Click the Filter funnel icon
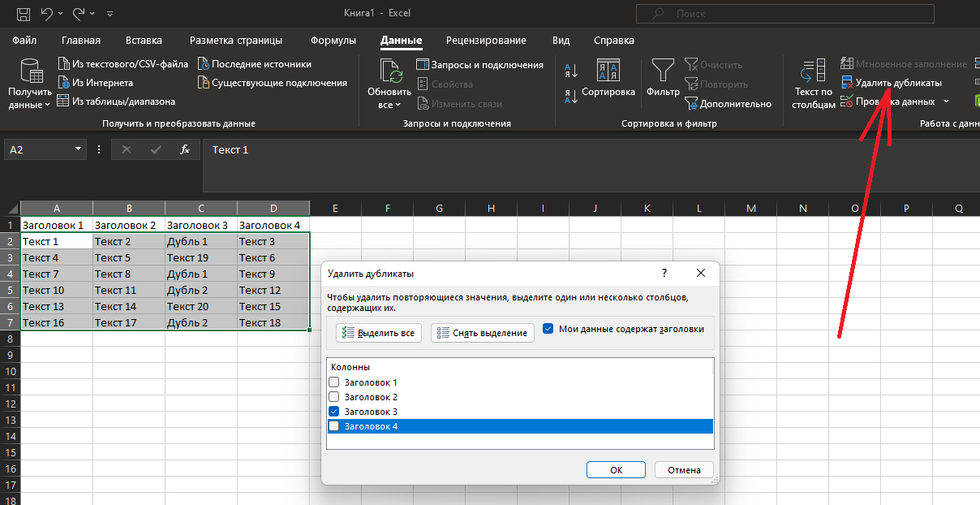 point(662,71)
